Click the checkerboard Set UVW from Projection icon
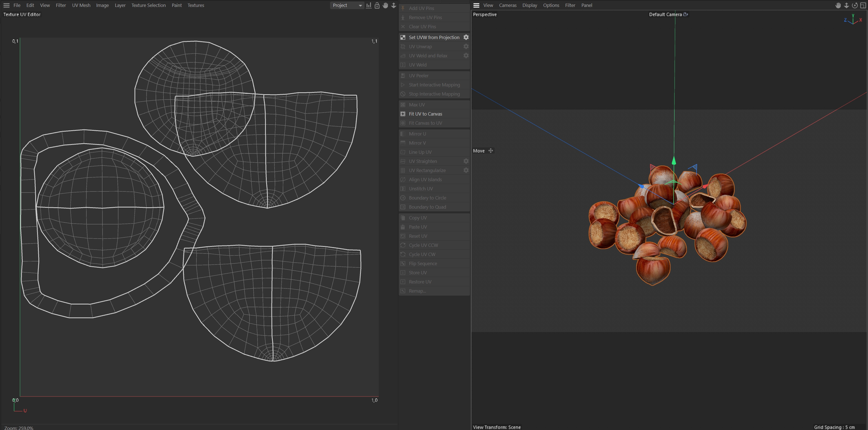868x430 pixels. pyautogui.click(x=403, y=37)
